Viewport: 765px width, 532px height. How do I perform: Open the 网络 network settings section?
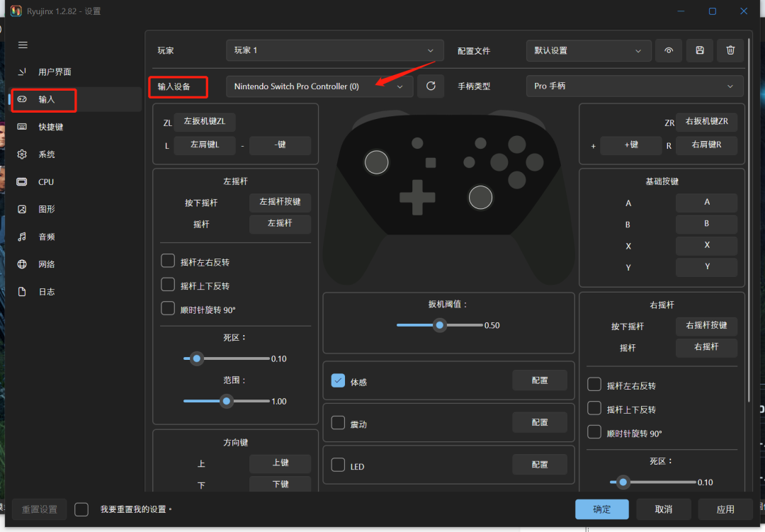[46, 264]
